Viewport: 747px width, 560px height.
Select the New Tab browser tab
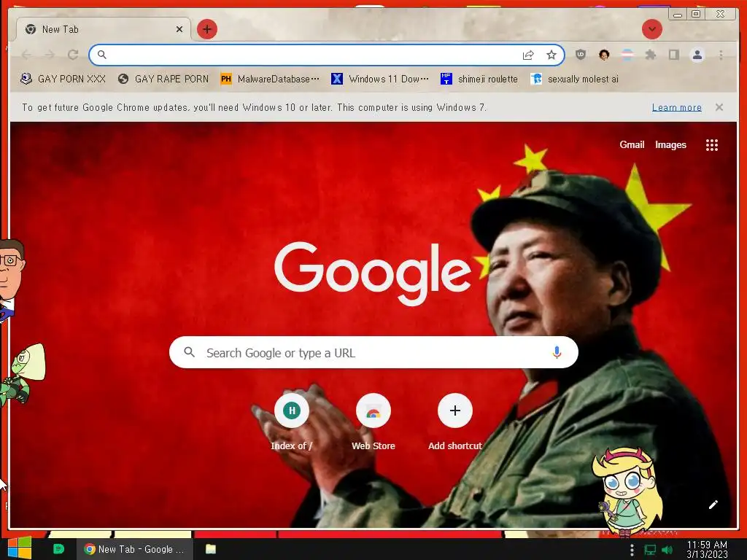point(104,29)
